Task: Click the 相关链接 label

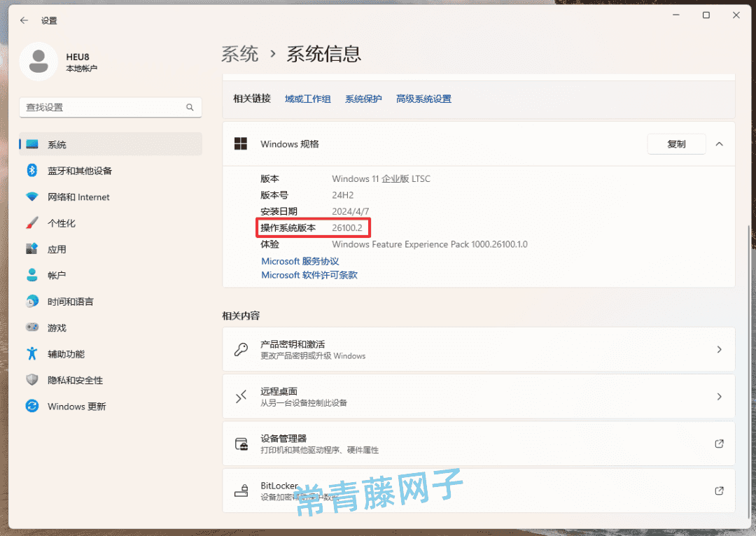Action: click(252, 99)
